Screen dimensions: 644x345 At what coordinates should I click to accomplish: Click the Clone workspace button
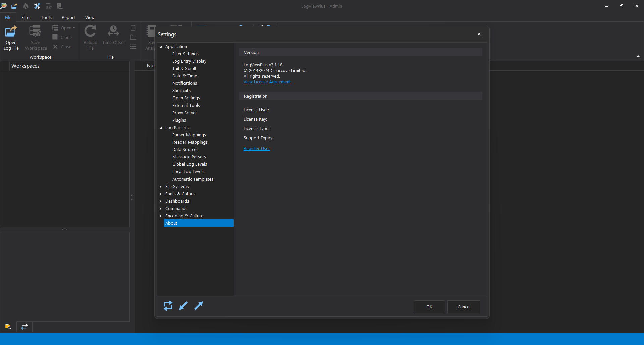tap(62, 37)
